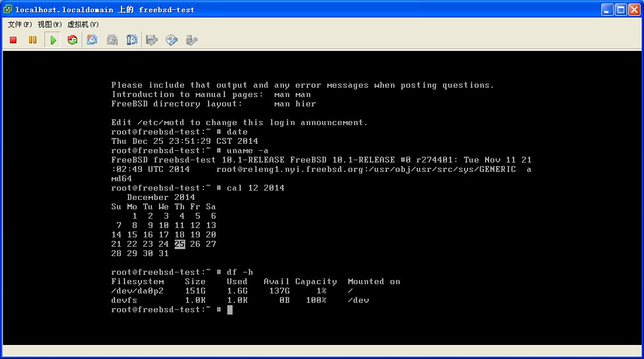Click the vSphere icon in the title bar
The height and width of the screenshot is (359, 644).
pos(8,9)
